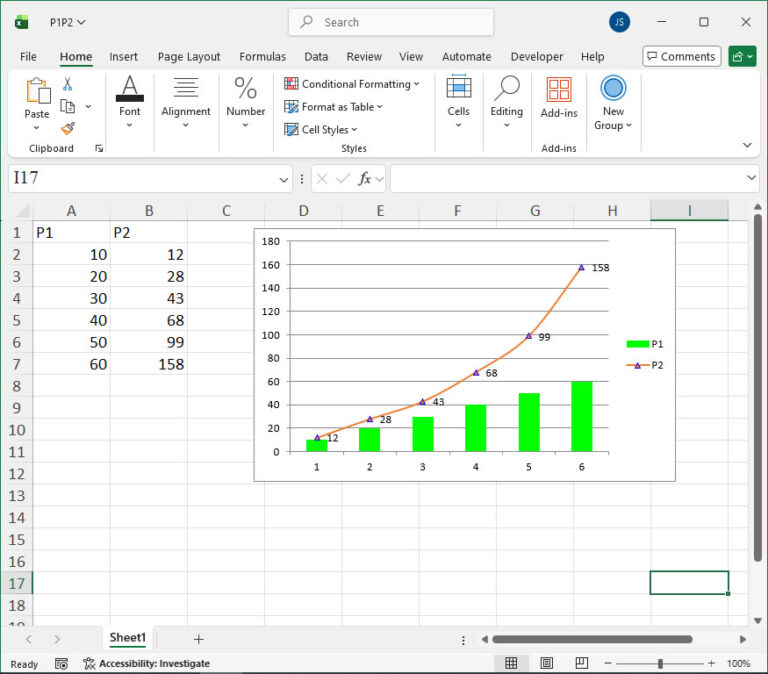Click the 100% zoom level

[x=738, y=663]
